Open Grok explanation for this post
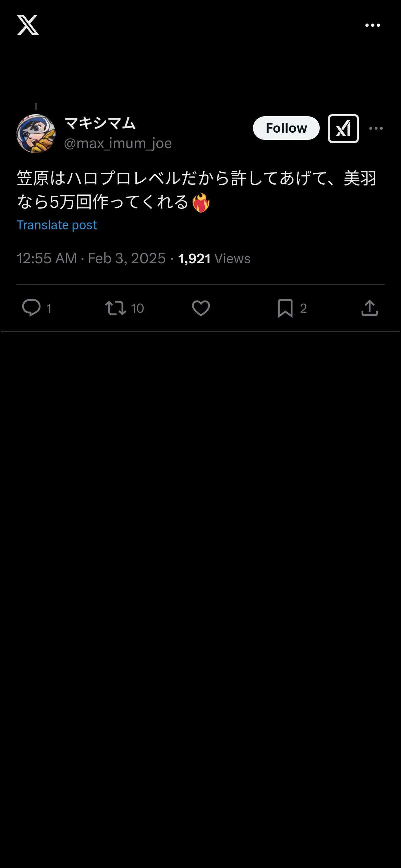 [343, 129]
